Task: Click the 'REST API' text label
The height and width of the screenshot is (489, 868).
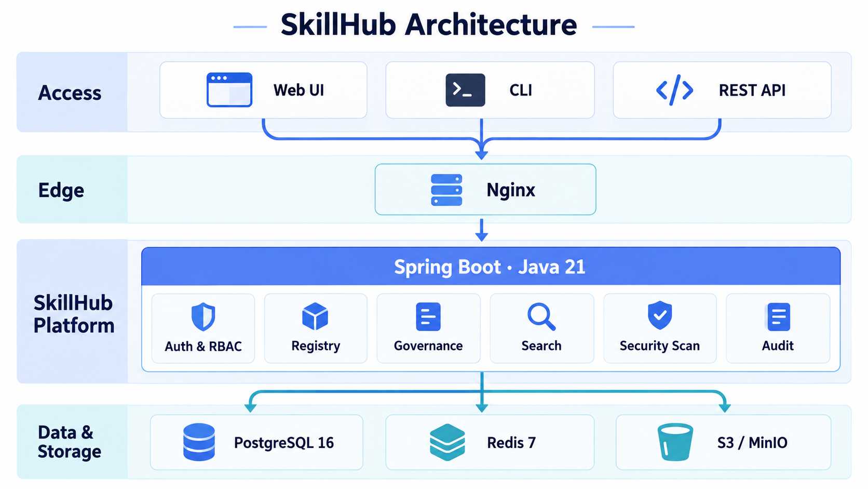Action: pos(752,90)
